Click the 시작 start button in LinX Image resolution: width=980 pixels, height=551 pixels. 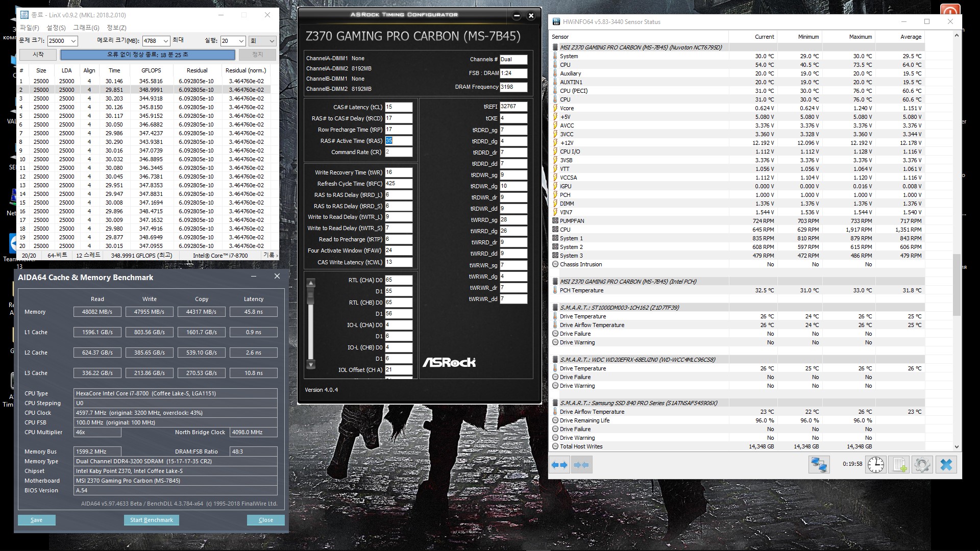(x=38, y=55)
